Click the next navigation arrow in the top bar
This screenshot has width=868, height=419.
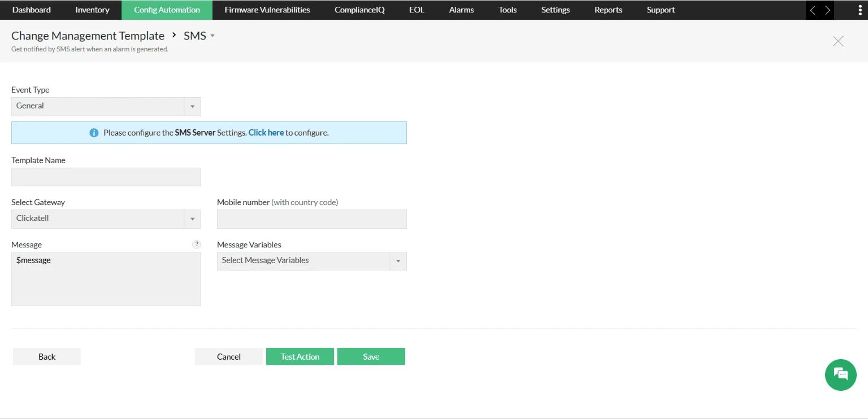[828, 10]
